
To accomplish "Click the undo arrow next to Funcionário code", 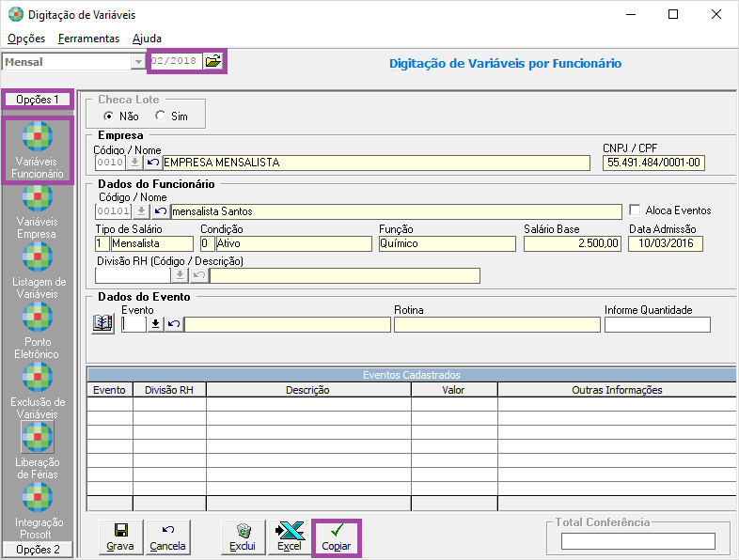I will [160, 211].
